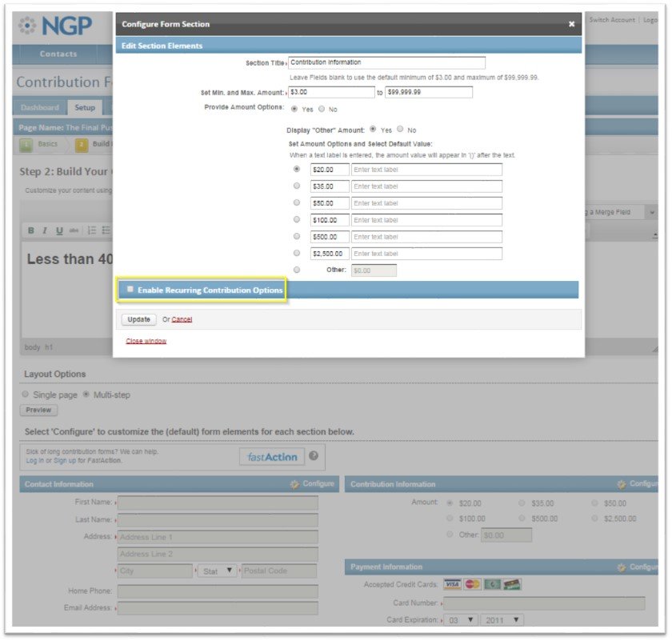This screenshot has height=641, width=672.
Task: Insert numbered list in editor toolbar
Action: pos(92,230)
